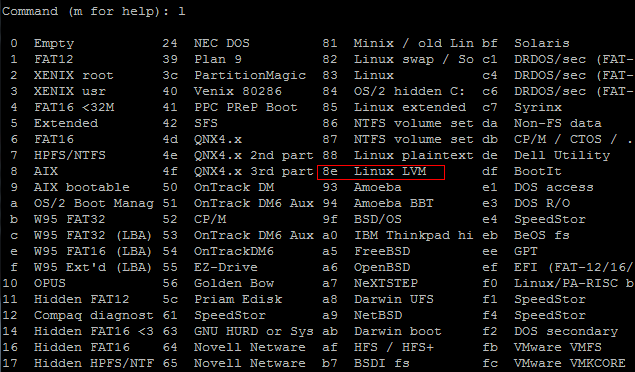Select "GNU HURD or Sys" text

click(254, 331)
